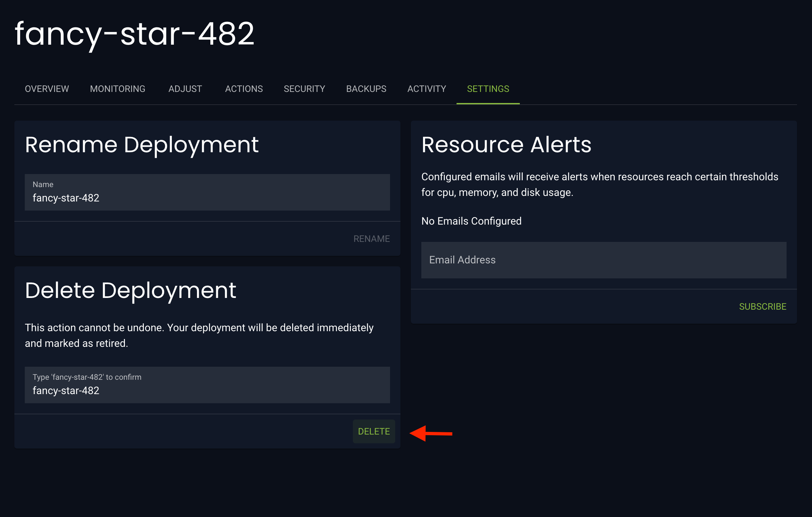Click the No Emails Configured text
This screenshot has width=812, height=517.
471,221
